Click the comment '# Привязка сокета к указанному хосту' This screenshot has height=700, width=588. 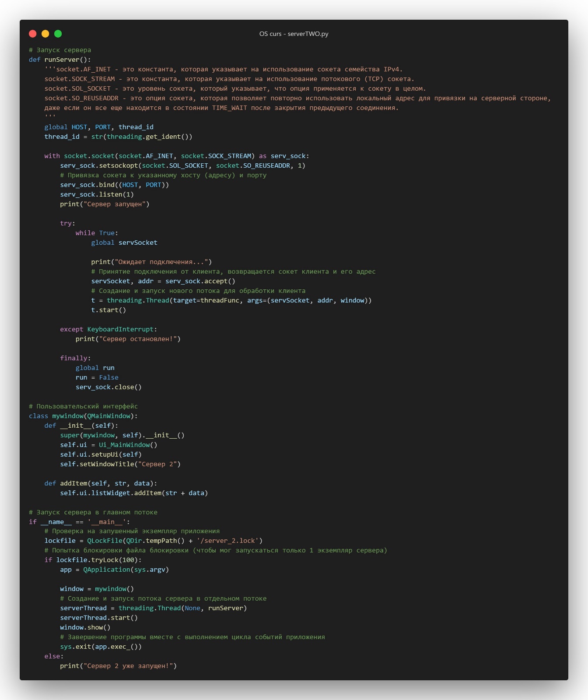pos(163,175)
